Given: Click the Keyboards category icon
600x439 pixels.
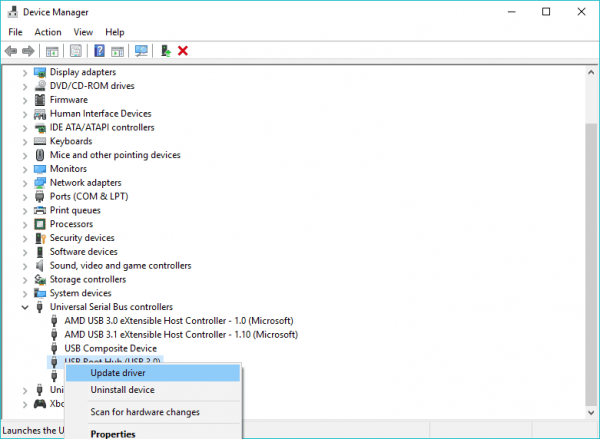Looking at the screenshot, I should pyautogui.click(x=40, y=141).
